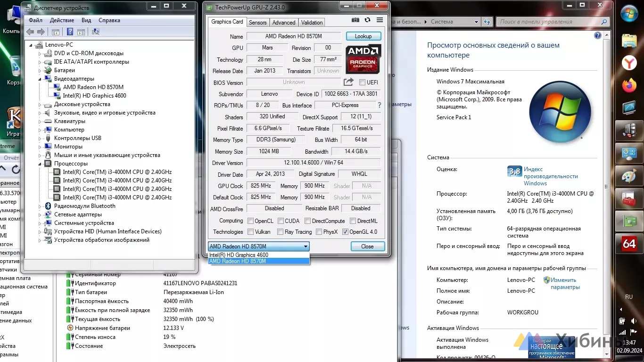Toggle the Vulkan checkbox
Image resolution: width=644 pixels, height=362 pixels.
251,232
